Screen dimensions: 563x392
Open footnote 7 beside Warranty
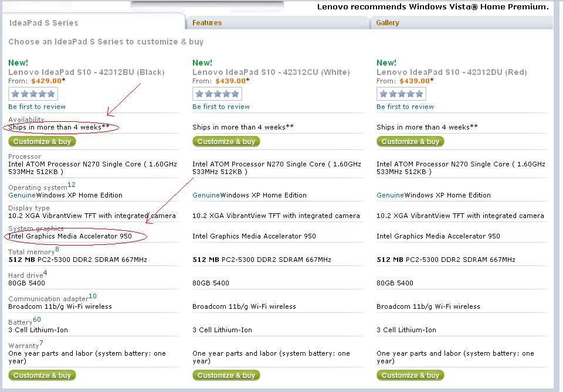coord(41,343)
